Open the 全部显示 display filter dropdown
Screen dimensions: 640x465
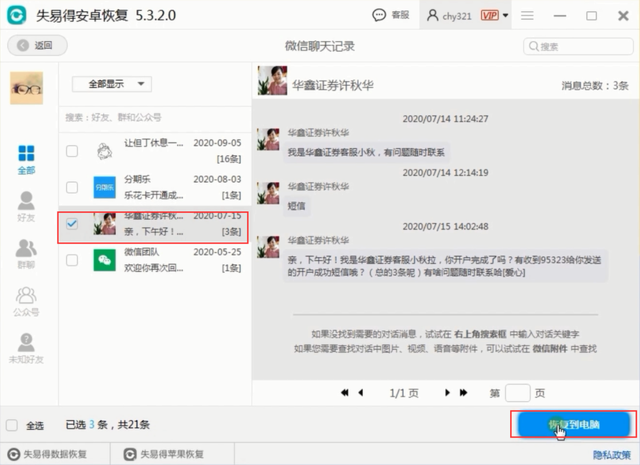click(x=112, y=84)
